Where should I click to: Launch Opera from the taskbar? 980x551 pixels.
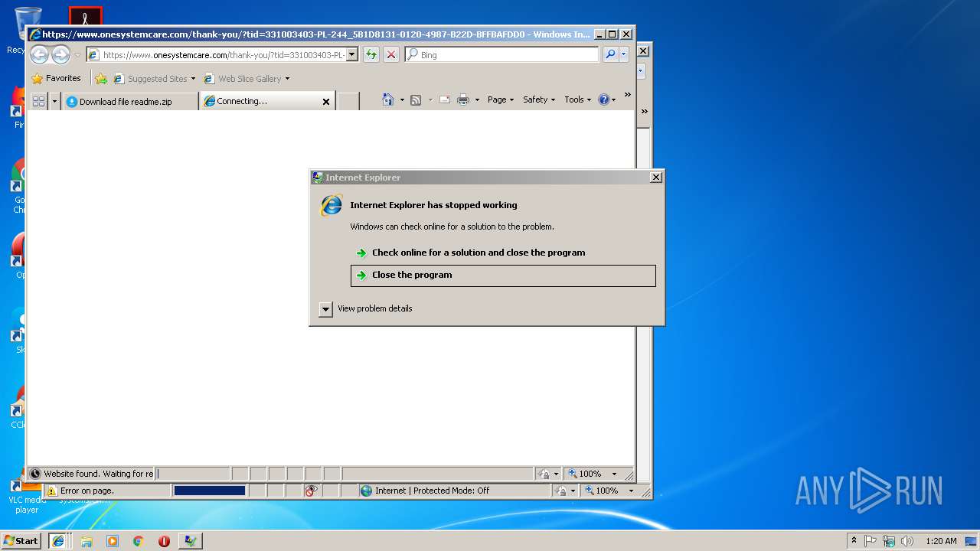tap(164, 541)
